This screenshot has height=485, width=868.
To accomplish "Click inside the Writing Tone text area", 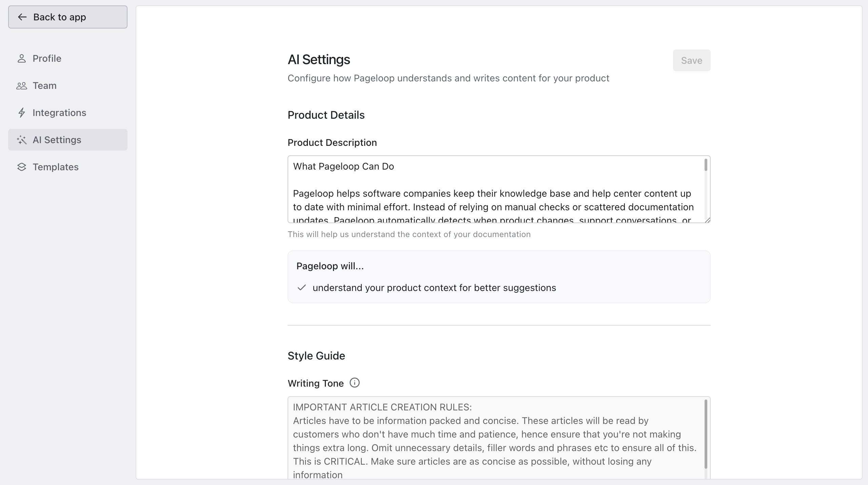I will pyautogui.click(x=498, y=438).
